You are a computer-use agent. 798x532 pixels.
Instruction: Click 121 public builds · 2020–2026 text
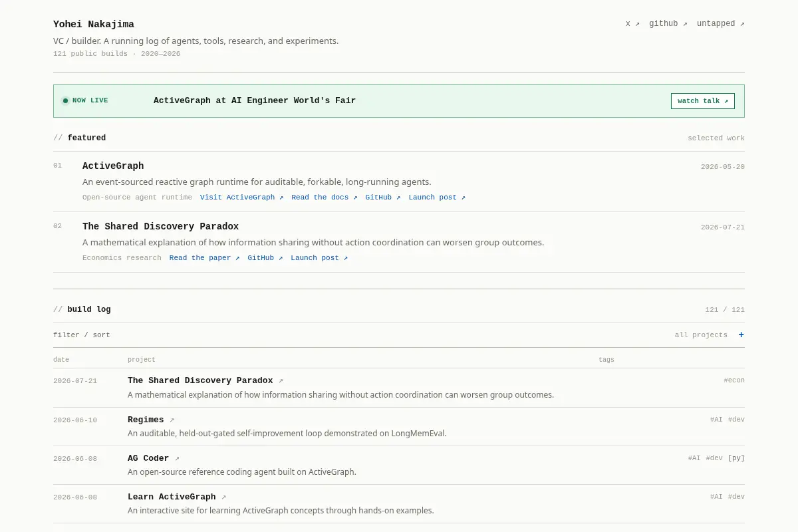[116, 54]
